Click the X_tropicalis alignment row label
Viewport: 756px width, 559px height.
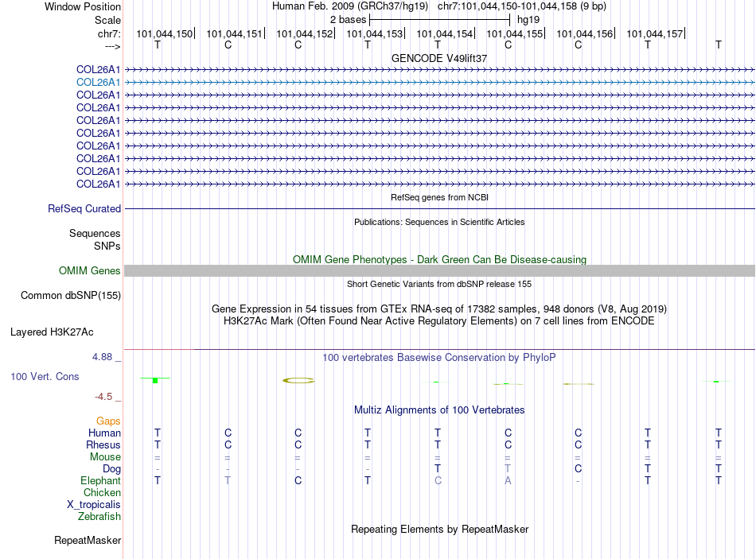(94, 505)
